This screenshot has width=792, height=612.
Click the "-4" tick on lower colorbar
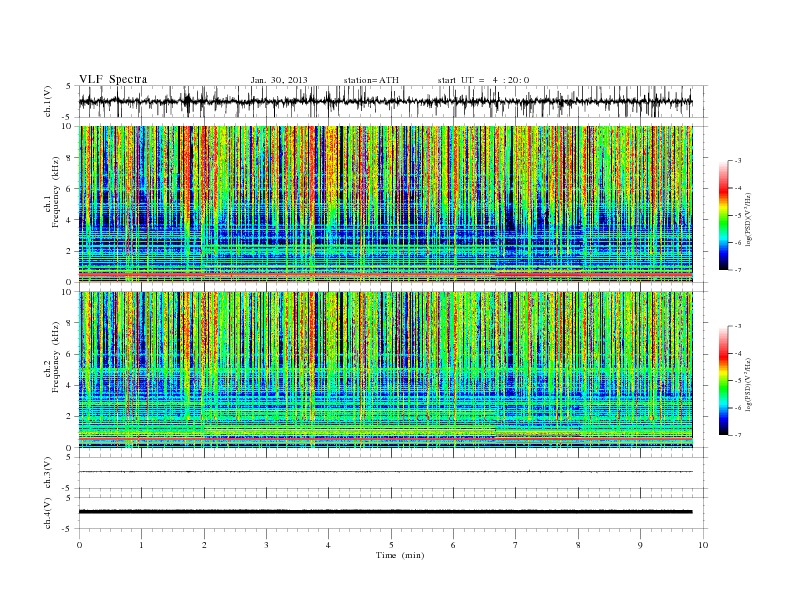[x=738, y=353]
